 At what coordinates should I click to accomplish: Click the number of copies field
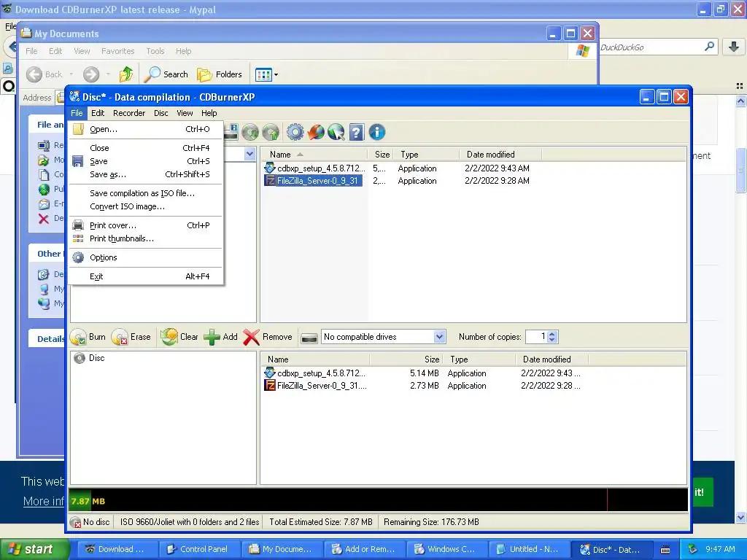(x=536, y=337)
